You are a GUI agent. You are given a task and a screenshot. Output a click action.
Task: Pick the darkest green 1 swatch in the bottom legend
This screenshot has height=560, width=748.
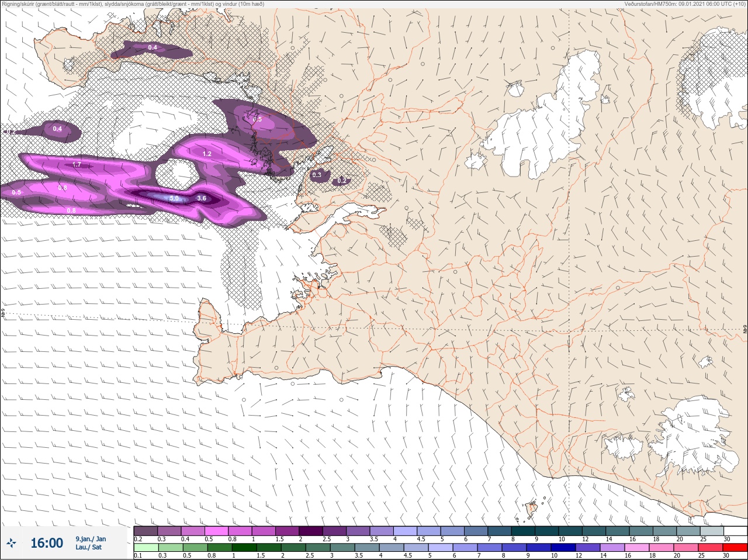[244, 548]
